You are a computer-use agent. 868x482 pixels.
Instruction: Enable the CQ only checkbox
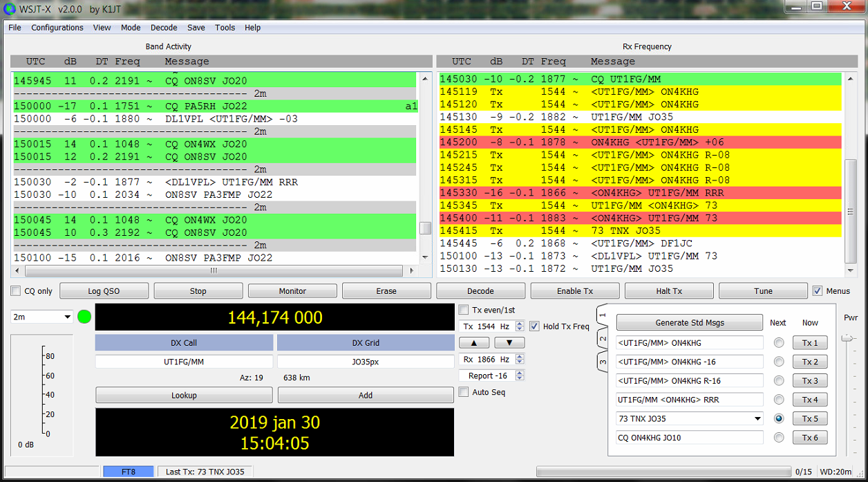17,291
